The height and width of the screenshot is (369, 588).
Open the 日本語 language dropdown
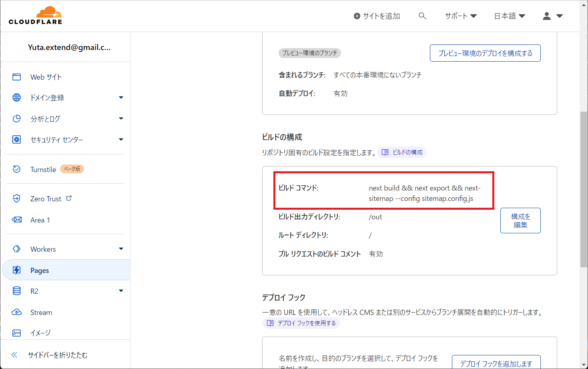point(509,16)
